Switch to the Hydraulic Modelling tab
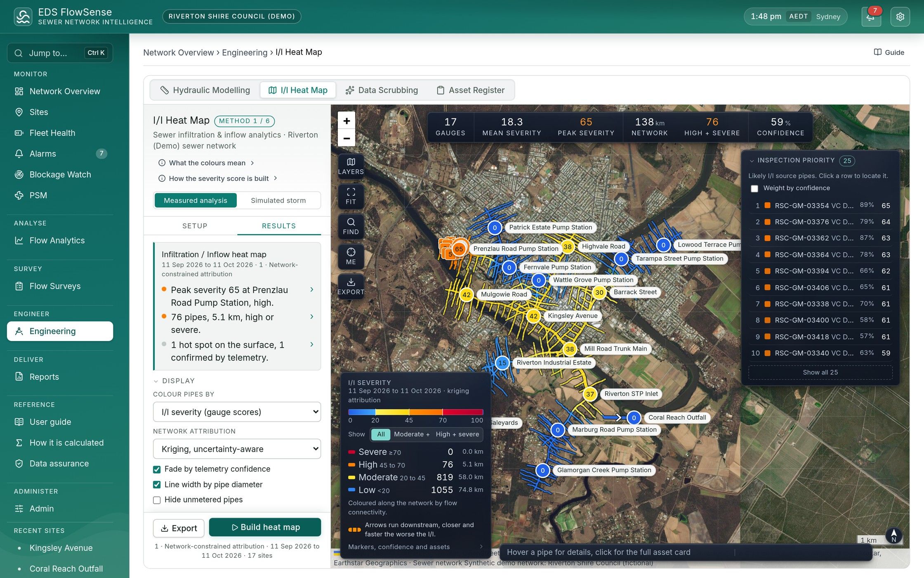 point(205,90)
